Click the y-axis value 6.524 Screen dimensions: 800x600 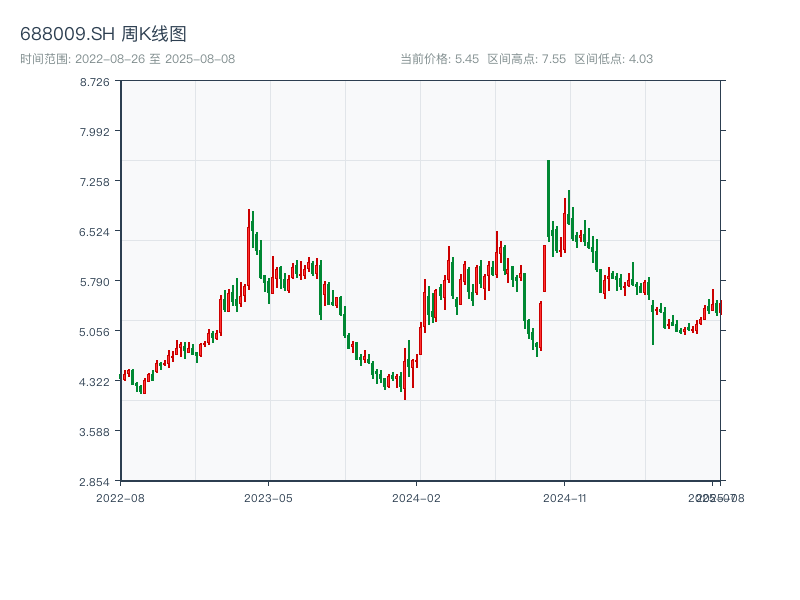click(x=94, y=232)
